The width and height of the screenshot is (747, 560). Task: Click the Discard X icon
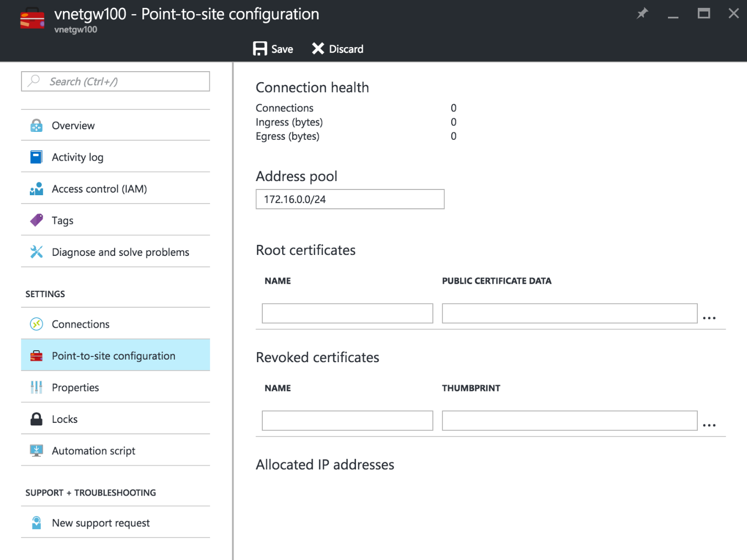pos(318,49)
